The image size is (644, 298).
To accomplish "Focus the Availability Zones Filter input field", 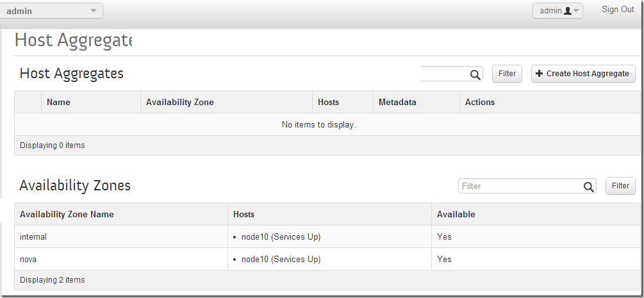I will (x=521, y=186).
